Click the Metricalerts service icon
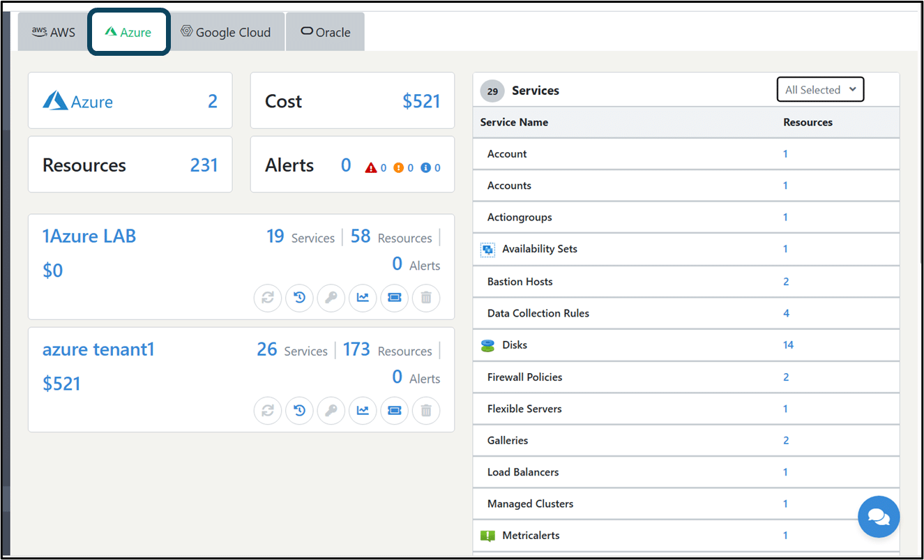 [x=488, y=536]
